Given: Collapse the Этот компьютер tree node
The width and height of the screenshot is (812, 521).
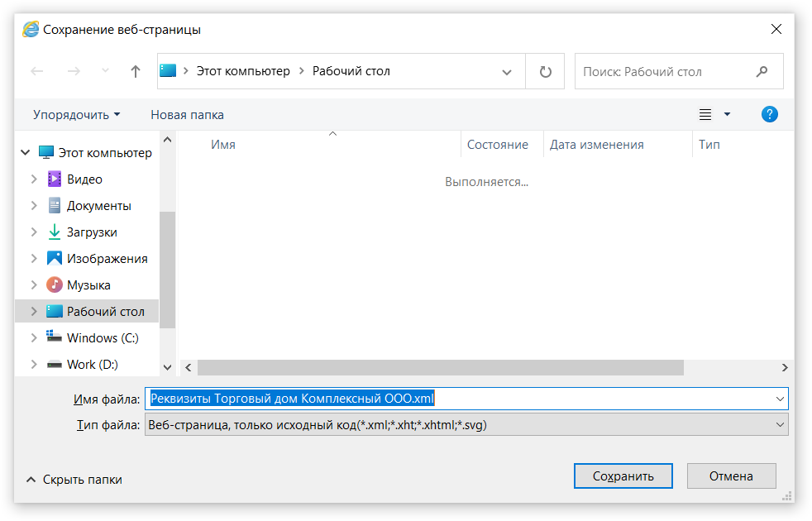Looking at the screenshot, I should coord(26,153).
